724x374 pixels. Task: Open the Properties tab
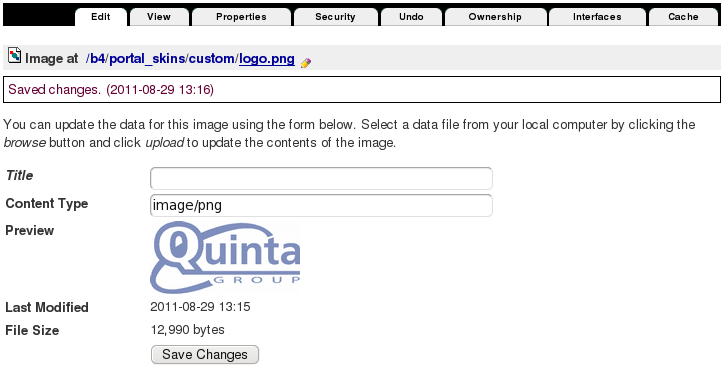tap(241, 17)
